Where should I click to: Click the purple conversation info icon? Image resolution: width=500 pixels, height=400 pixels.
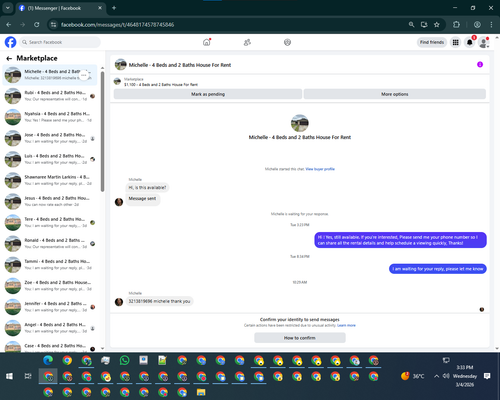480,64
